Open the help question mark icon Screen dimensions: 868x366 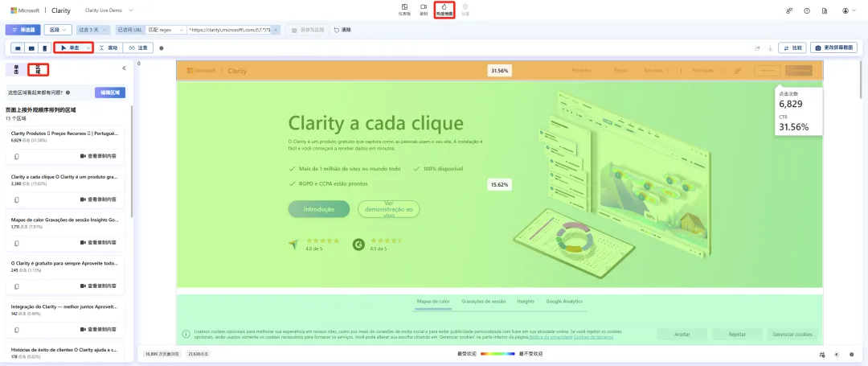pos(807,10)
